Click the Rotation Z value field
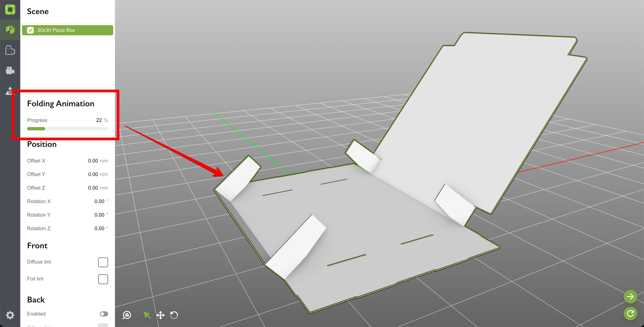The image size is (644, 327). point(99,228)
